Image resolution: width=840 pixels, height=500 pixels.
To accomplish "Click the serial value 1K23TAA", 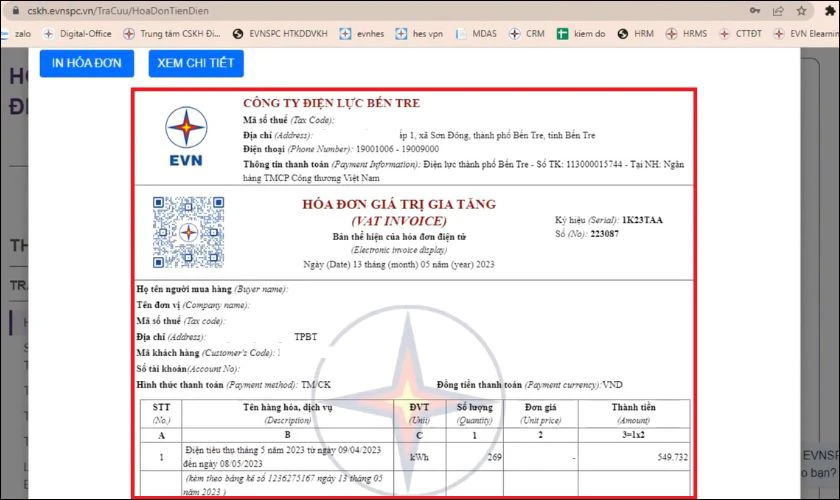I will point(642,220).
